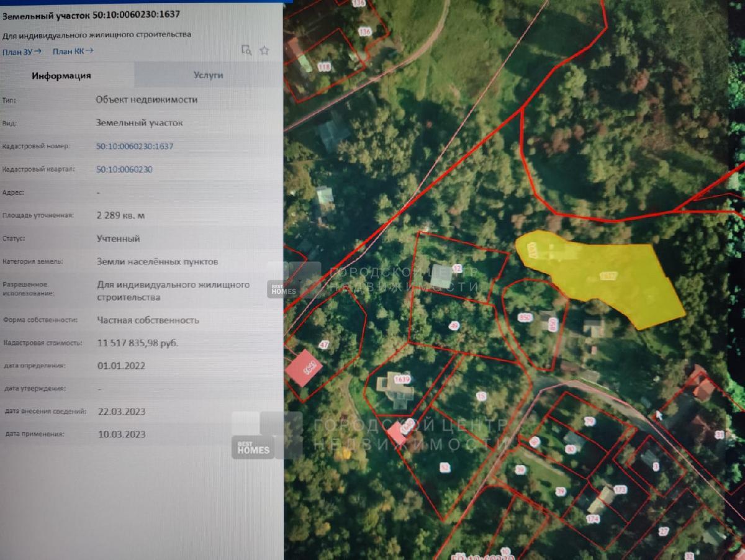Open the Услуги tab
The image size is (745, 560).
point(208,75)
